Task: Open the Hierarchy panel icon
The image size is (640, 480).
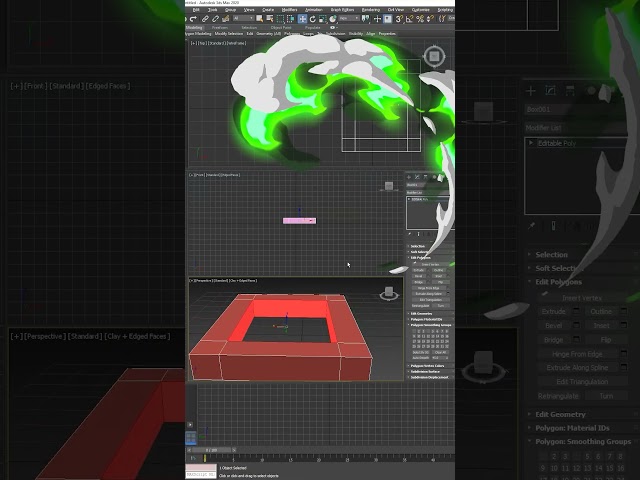Action: (x=425, y=177)
